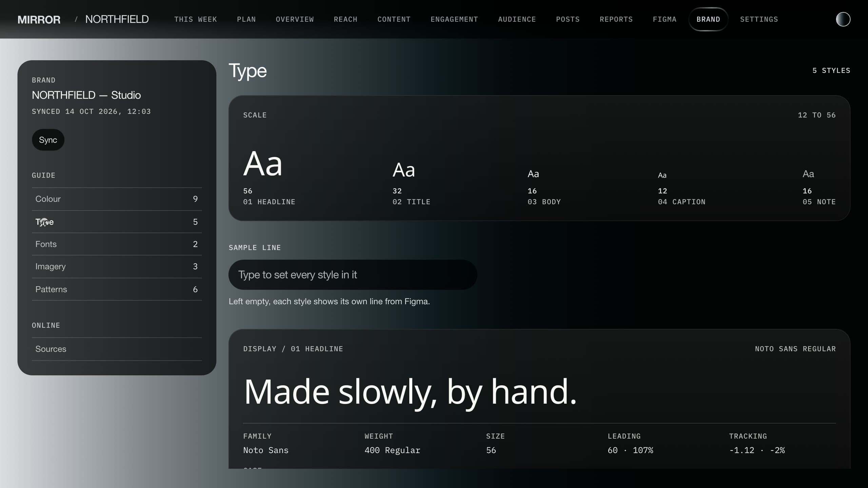Toggle the dark/light theme moon icon
This screenshot has width=868, height=488.
coord(843,19)
